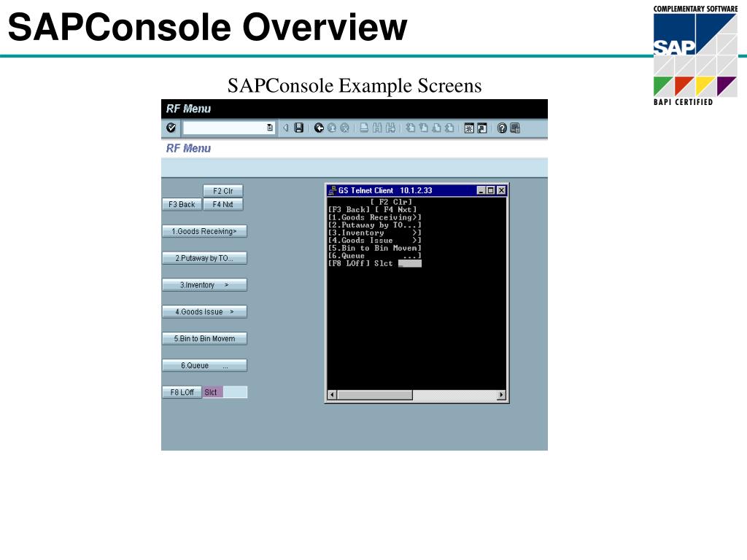The image size is (747, 560).
Task: Open the 3.Inventory submenu button
Action: tap(204, 285)
